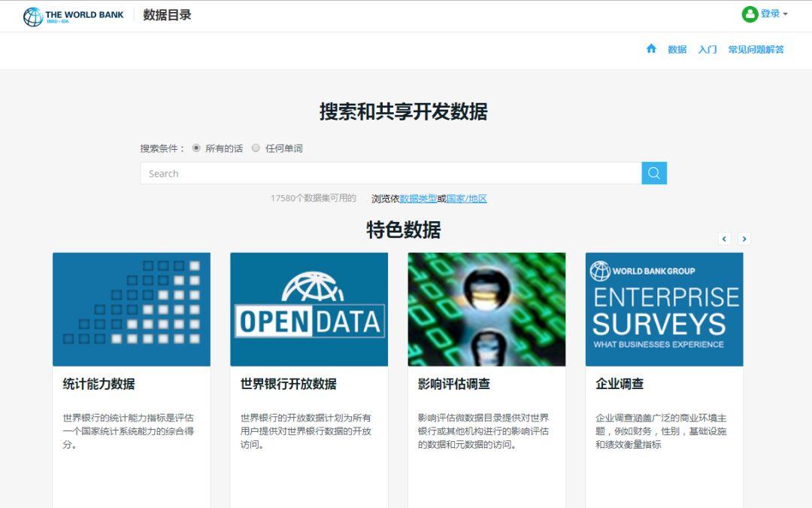The height and width of the screenshot is (508, 812).
Task: Click the World Bank globe logo
Action: [33, 17]
